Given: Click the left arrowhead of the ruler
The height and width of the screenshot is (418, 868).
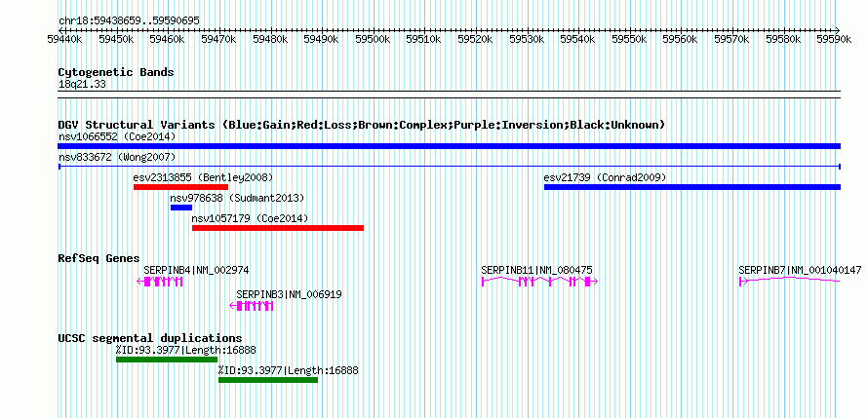Looking at the screenshot, I should (60, 30).
